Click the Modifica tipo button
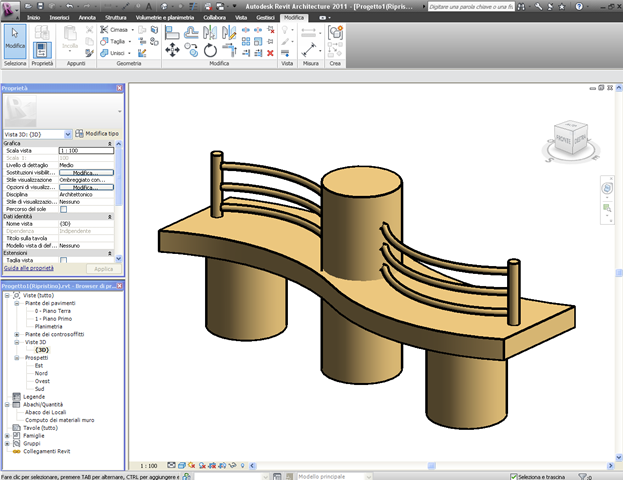623x480 pixels. (x=97, y=133)
